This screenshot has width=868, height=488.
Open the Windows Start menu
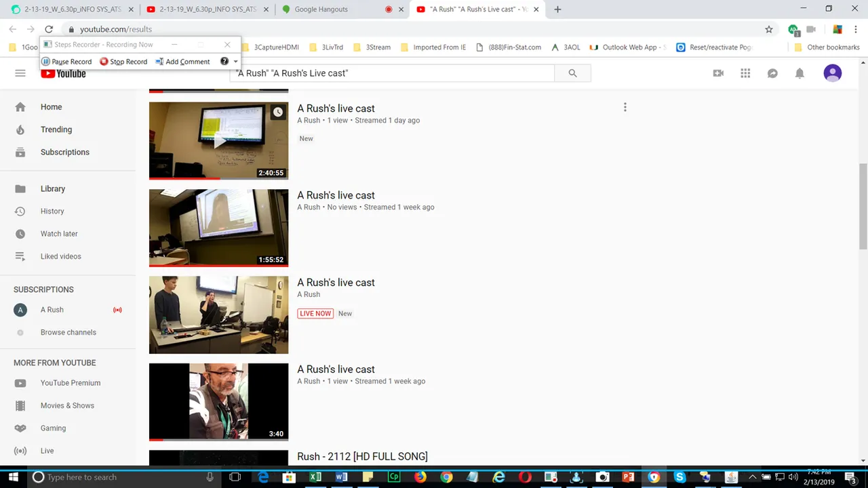[x=13, y=477]
